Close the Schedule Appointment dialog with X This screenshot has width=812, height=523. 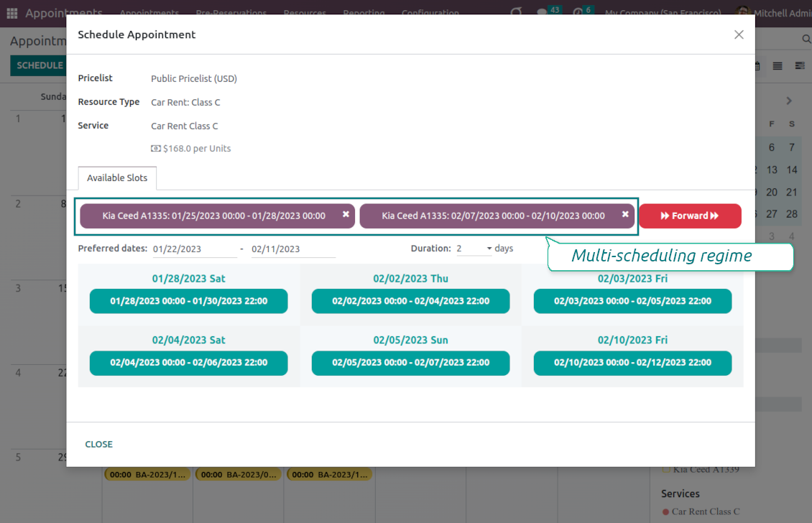[739, 34]
